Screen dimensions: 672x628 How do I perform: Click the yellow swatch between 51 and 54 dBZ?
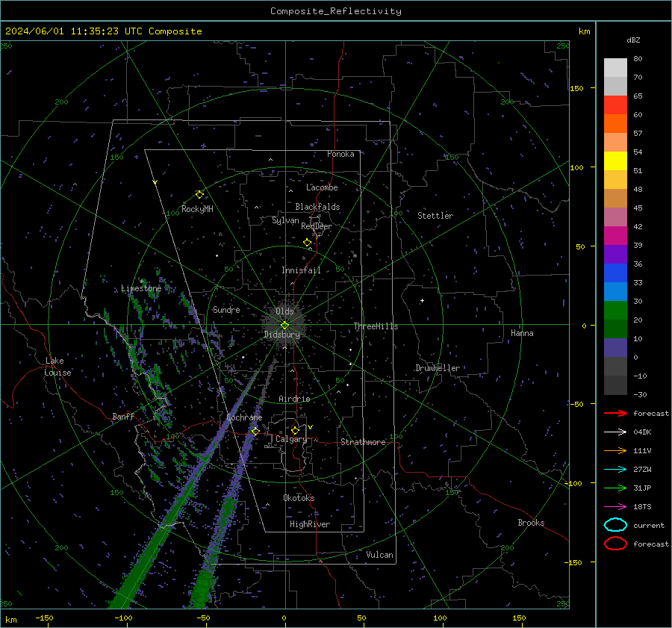[x=615, y=161]
